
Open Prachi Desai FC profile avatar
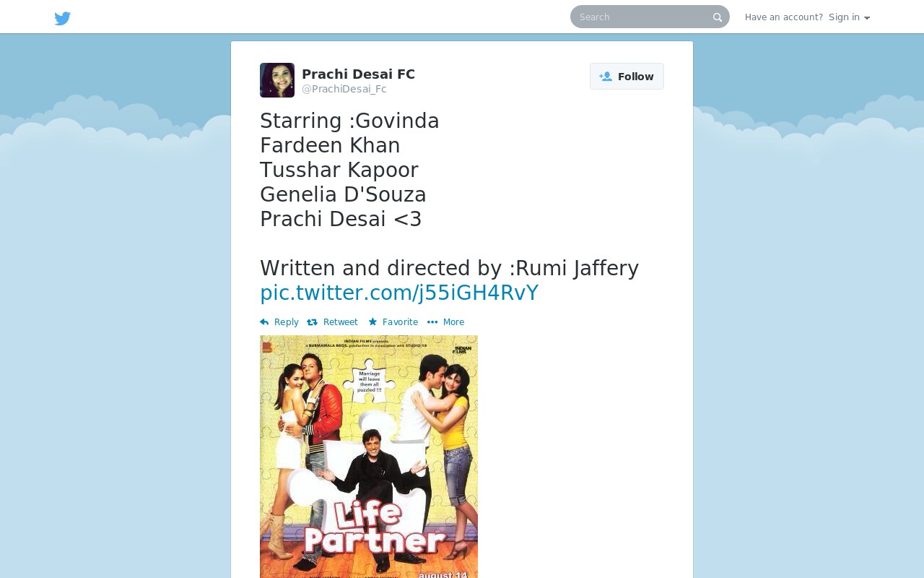[x=277, y=80]
